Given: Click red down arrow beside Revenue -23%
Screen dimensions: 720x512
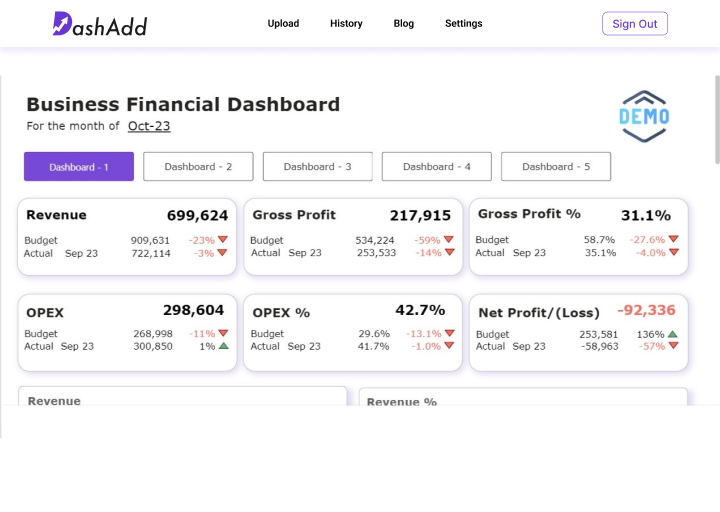Looking at the screenshot, I should [223, 239].
